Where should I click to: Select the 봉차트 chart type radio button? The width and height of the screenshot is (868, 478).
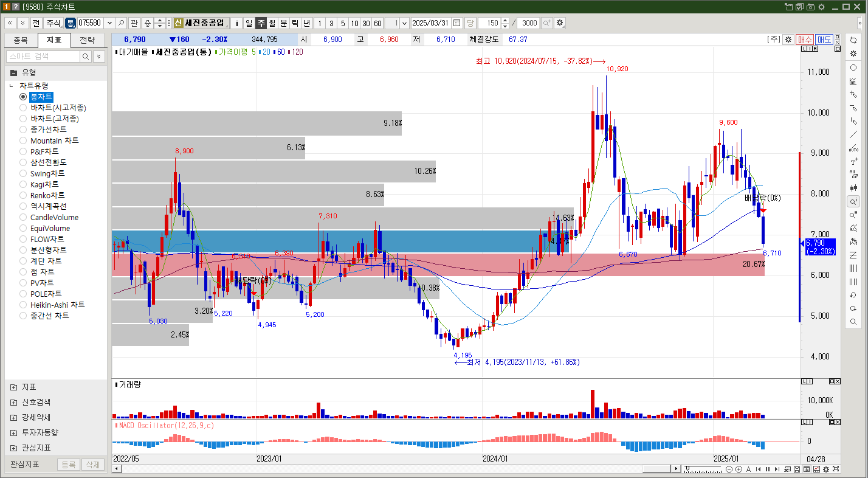(x=23, y=97)
